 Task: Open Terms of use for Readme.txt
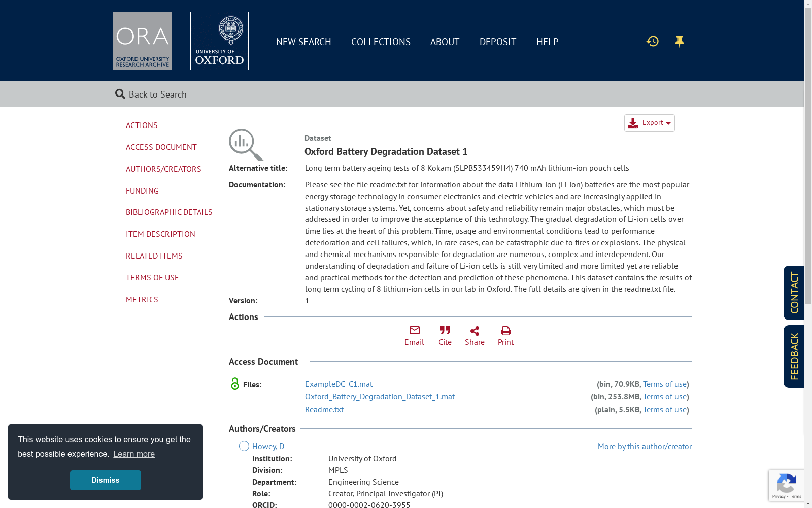665,409
